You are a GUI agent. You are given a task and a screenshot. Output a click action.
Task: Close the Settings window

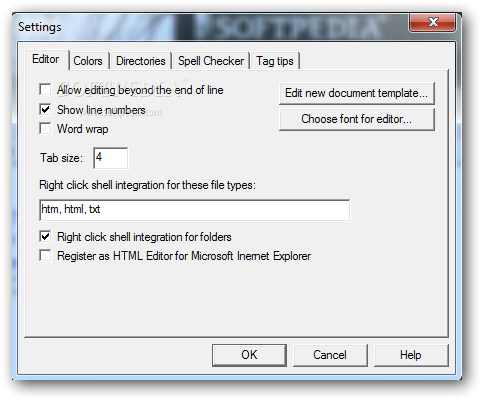pos(433,22)
